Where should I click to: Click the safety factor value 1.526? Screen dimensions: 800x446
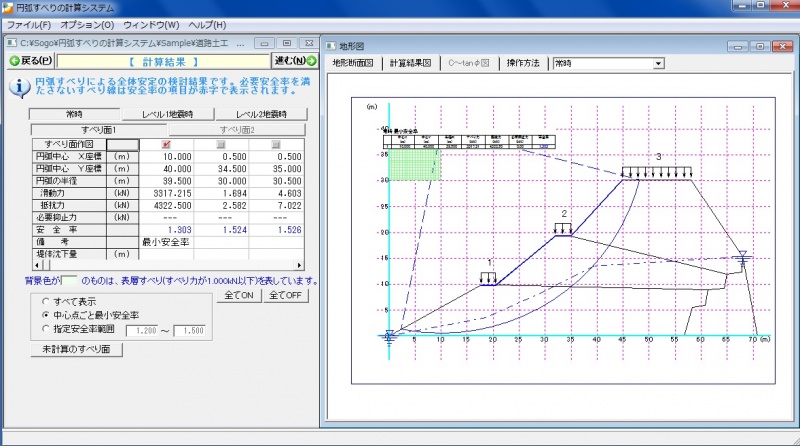(289, 230)
